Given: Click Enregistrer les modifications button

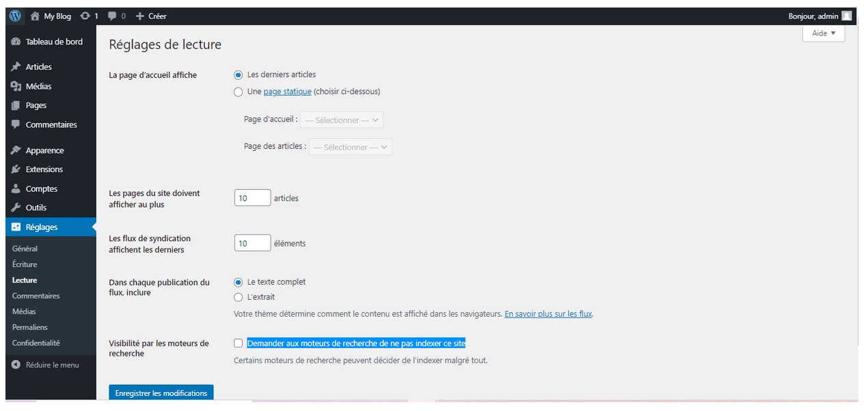Looking at the screenshot, I should 161,393.
